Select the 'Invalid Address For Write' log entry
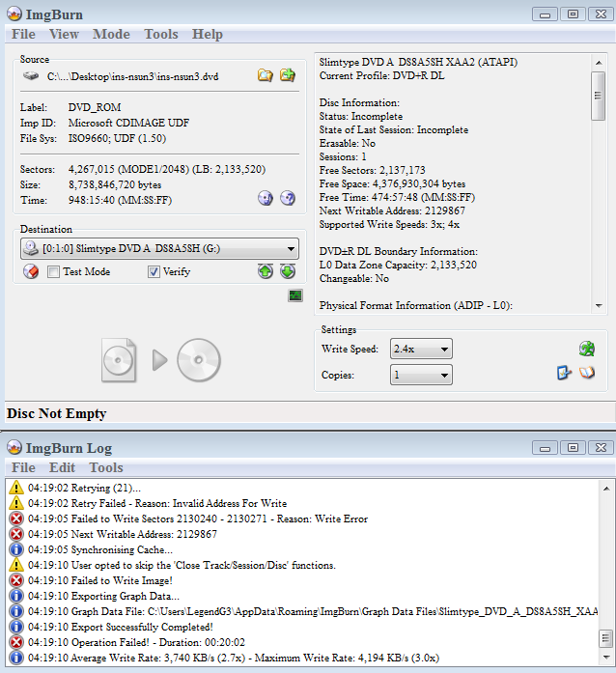This screenshot has height=673, width=616. (303, 503)
